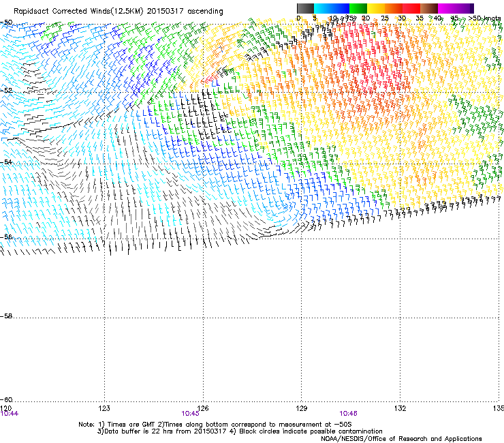Click the yellow 20-25 knots legend segment
This screenshot has height=443, width=504.
(x=376, y=8)
